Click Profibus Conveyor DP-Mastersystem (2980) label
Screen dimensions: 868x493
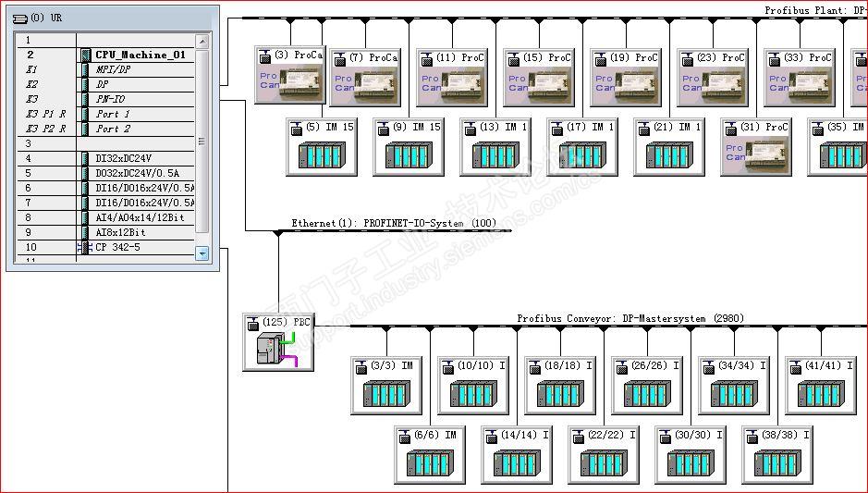(x=630, y=318)
